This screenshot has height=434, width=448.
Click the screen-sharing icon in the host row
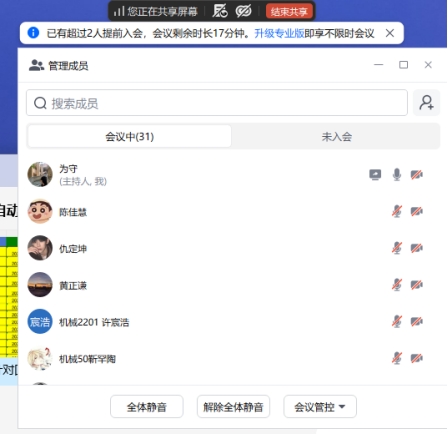pos(375,174)
